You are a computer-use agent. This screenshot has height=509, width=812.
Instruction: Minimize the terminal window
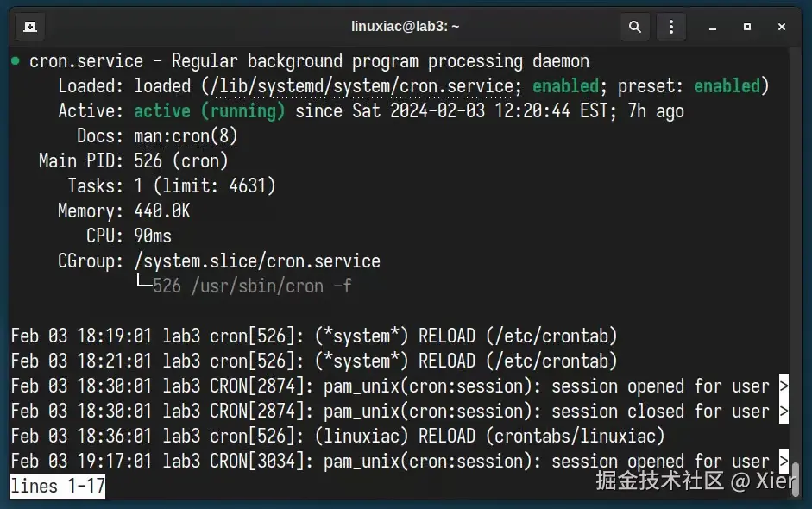tap(714, 27)
